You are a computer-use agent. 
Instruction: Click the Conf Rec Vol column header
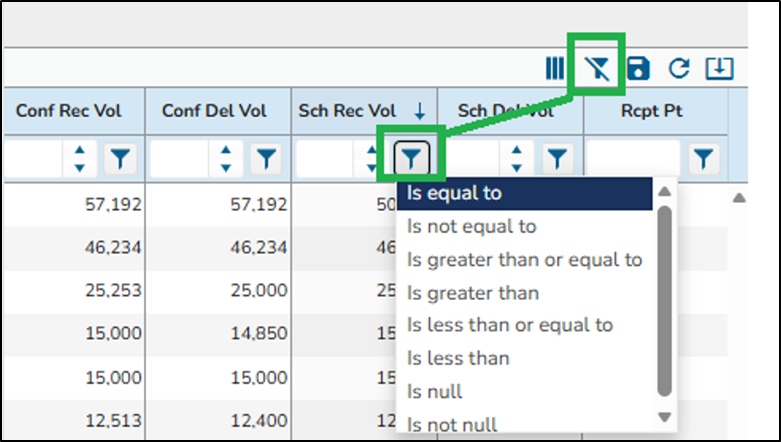pyautogui.click(x=68, y=110)
